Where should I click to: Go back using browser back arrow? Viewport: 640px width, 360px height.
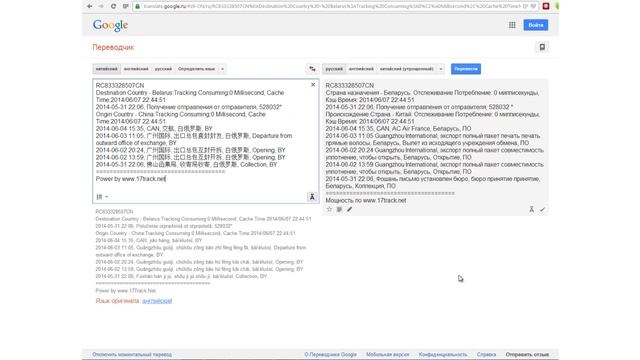coord(89,6)
